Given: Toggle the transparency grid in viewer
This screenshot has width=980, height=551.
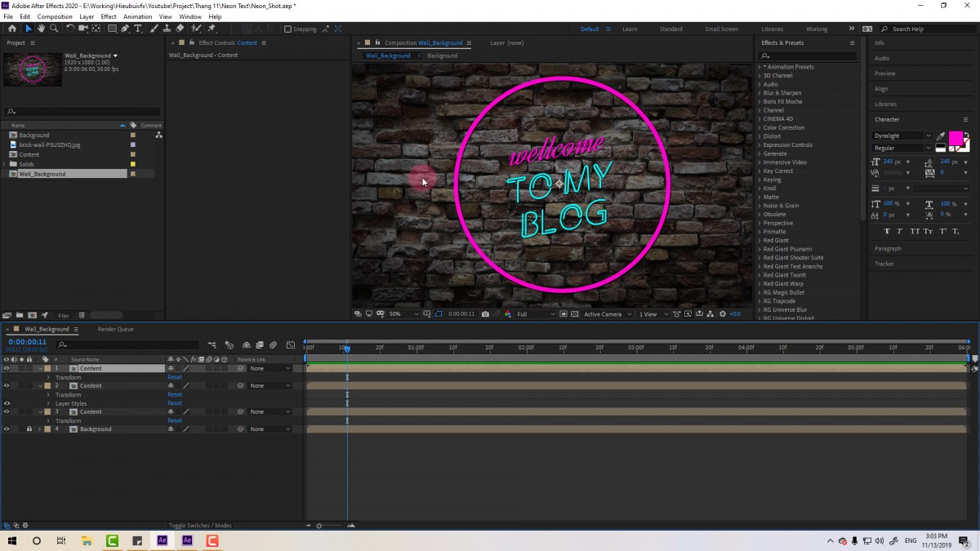Looking at the screenshot, I should (574, 314).
